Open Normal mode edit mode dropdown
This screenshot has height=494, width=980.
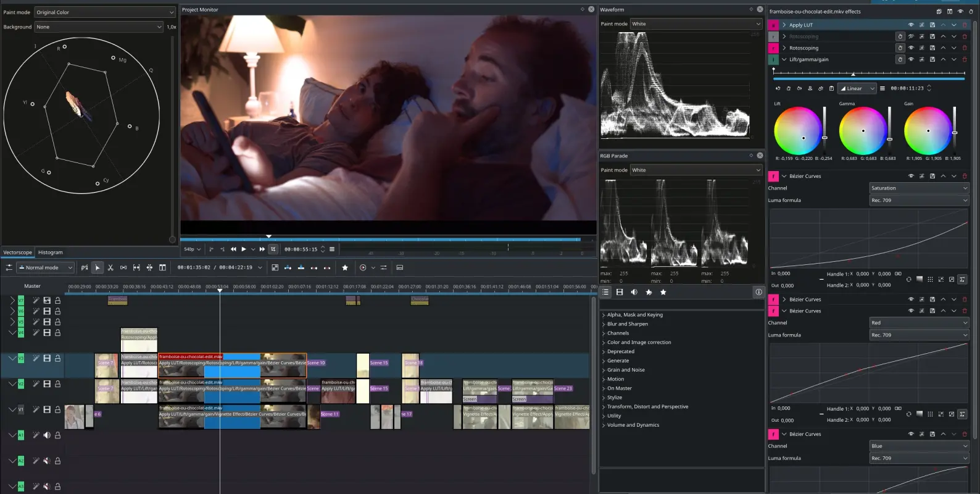(x=46, y=267)
